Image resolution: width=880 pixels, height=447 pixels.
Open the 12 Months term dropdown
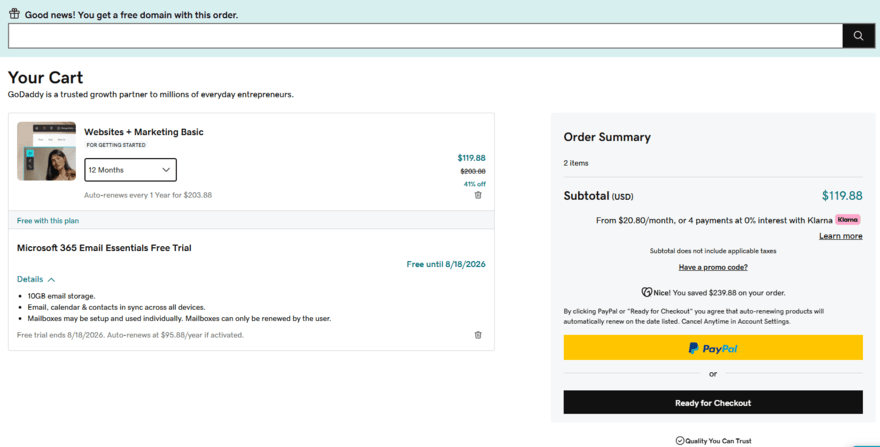[x=130, y=170]
